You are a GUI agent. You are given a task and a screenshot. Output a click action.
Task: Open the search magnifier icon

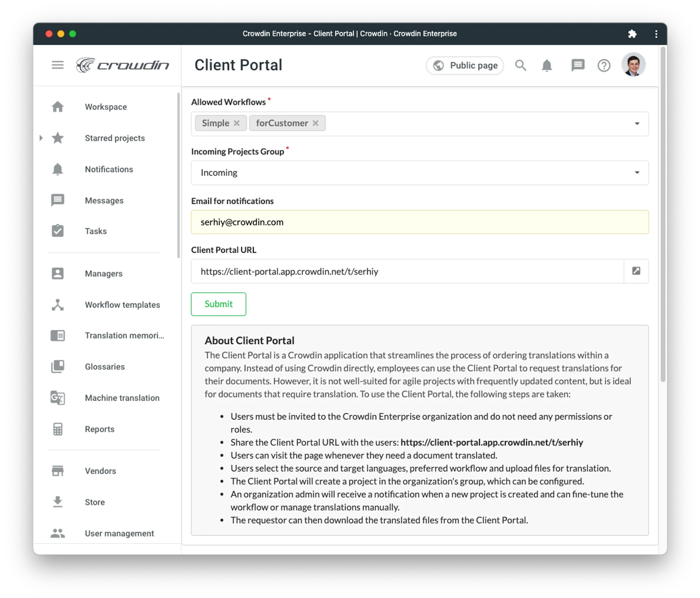click(x=521, y=65)
